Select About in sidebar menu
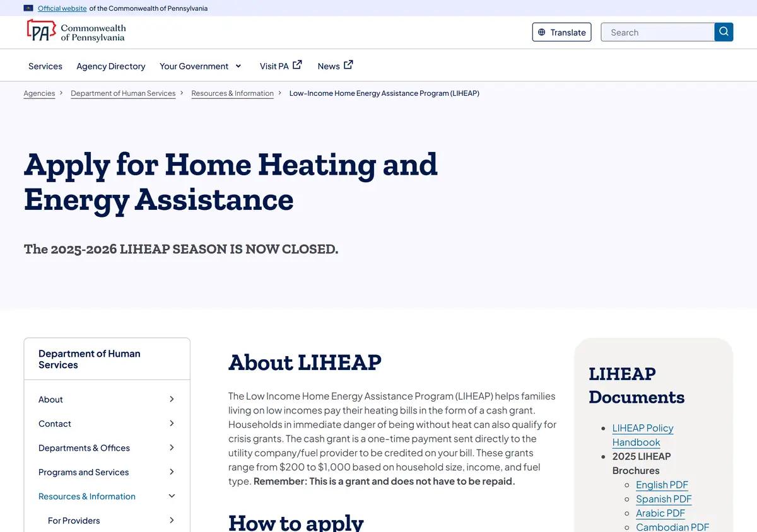Screen dimensions: 757x532 50,400
